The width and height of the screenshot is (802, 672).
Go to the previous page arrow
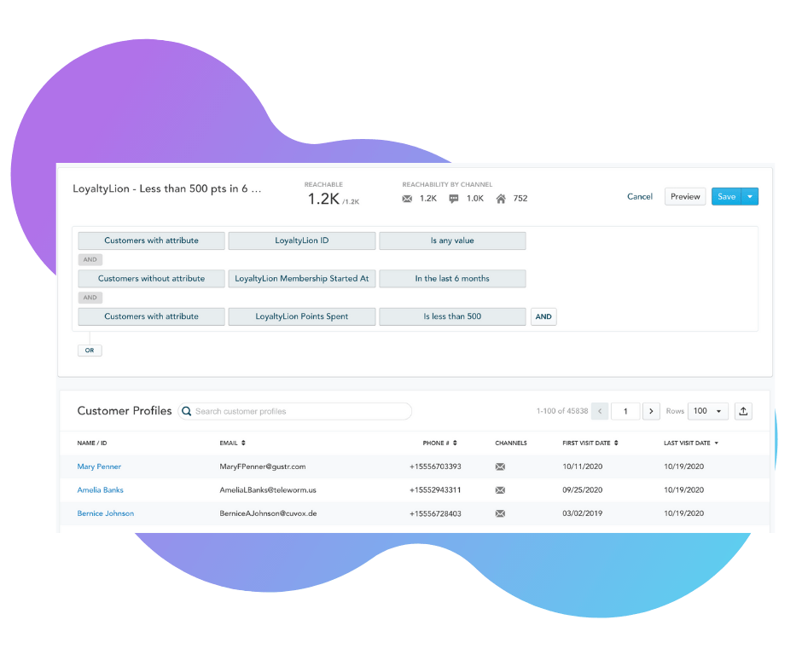pos(600,411)
